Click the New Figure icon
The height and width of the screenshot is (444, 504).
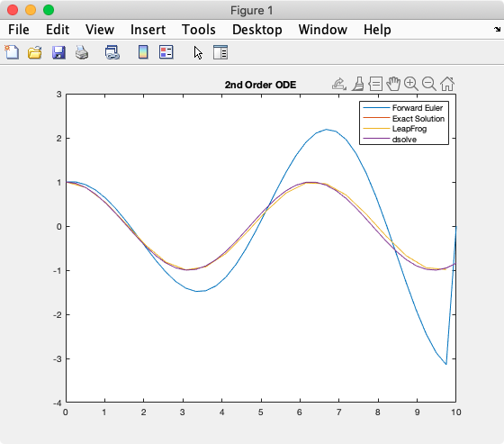[12, 52]
